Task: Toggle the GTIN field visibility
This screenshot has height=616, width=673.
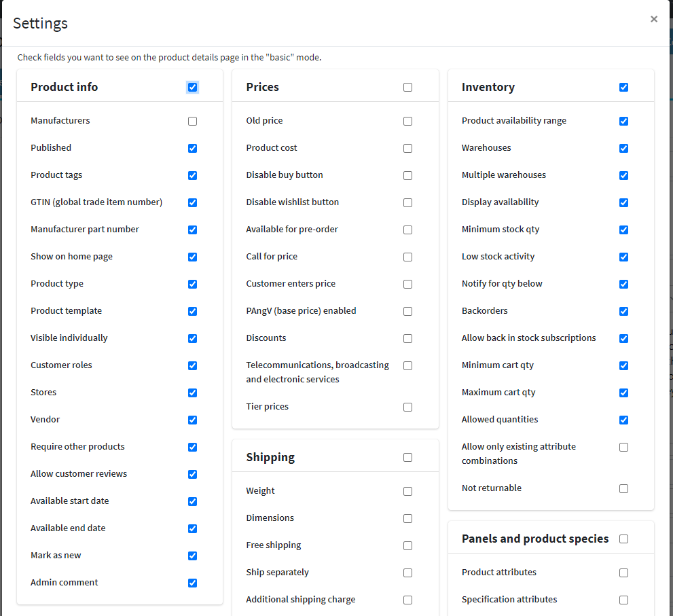Action: (x=192, y=202)
